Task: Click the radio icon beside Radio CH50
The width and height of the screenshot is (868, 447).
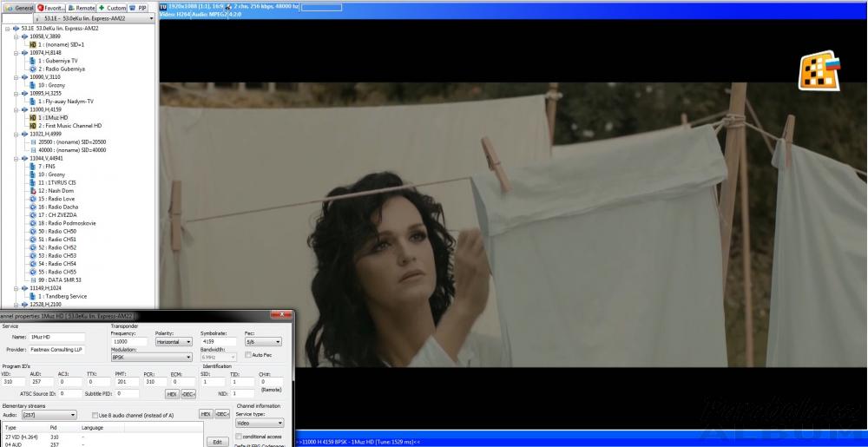Action: (33, 231)
